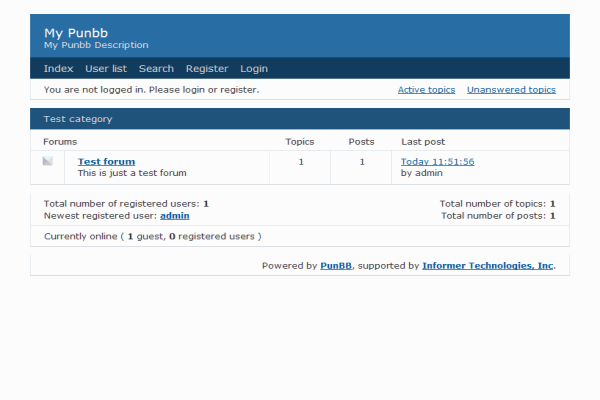Viewport: 600px width, 400px height.
Task: Open the Test forum link
Action: coord(106,161)
